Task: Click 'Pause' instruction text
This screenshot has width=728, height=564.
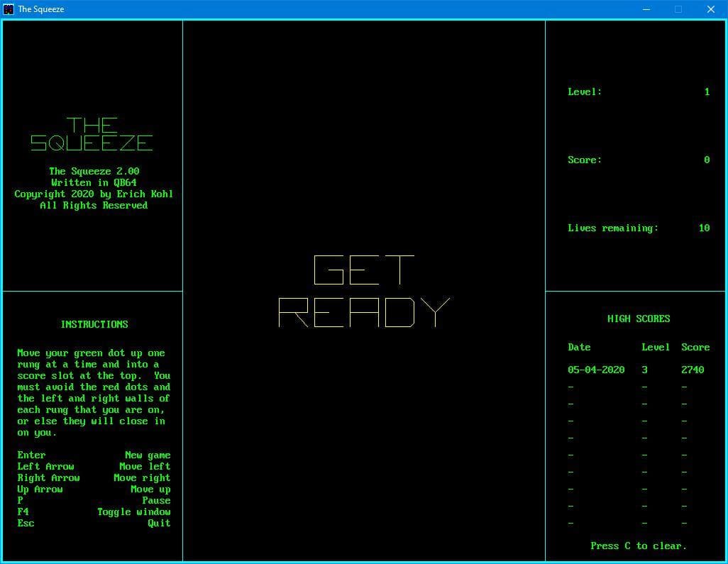Action: pos(157,500)
